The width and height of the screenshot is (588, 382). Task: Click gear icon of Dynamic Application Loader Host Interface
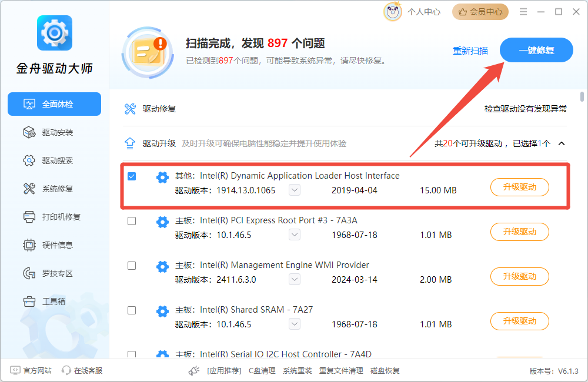(x=162, y=177)
